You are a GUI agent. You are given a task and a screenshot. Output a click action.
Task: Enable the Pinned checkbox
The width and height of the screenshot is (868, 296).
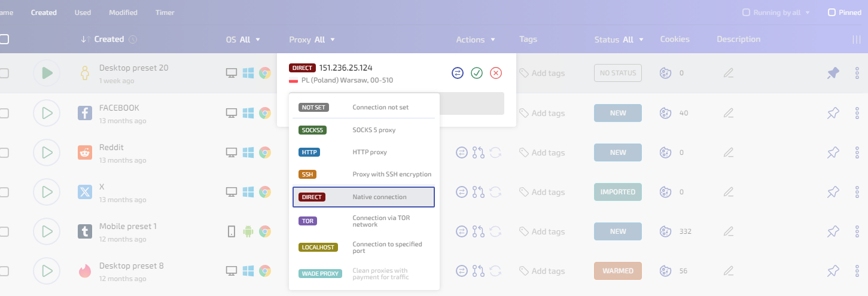[x=832, y=13]
